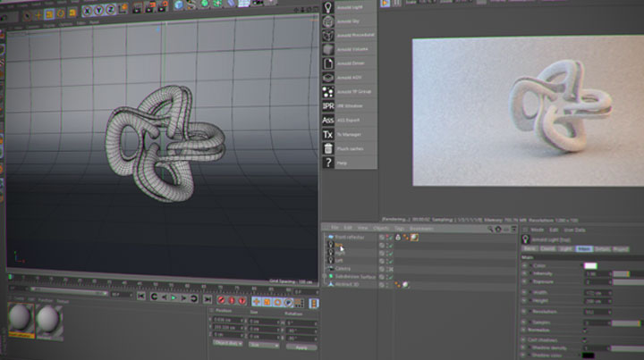Open the ASS Export entry

pyautogui.click(x=349, y=120)
